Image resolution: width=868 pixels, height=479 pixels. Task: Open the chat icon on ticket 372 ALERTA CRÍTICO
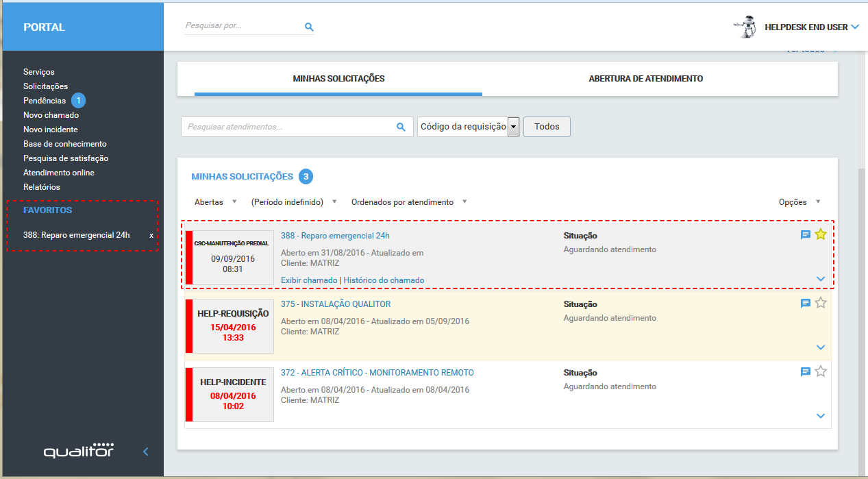pos(805,371)
